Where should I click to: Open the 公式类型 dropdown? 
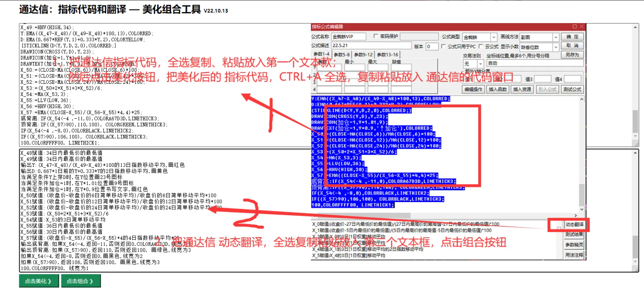click(493, 37)
